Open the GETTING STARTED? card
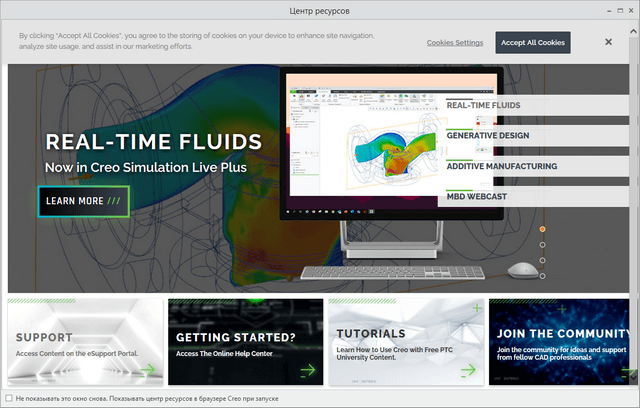640x408 pixels. click(x=246, y=342)
